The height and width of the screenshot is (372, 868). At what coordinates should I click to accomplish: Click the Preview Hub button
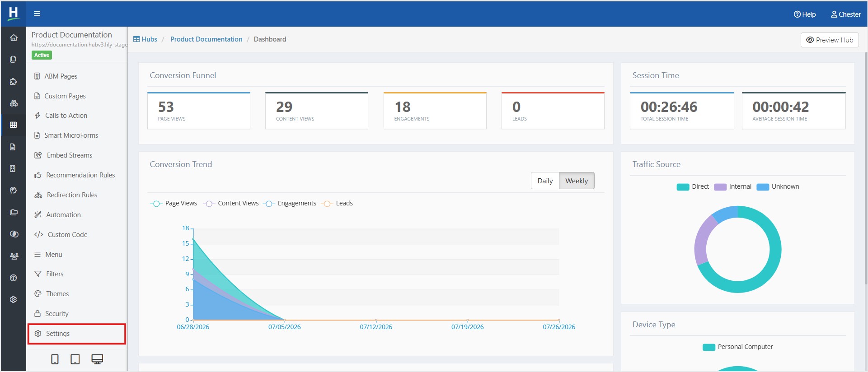pyautogui.click(x=830, y=40)
